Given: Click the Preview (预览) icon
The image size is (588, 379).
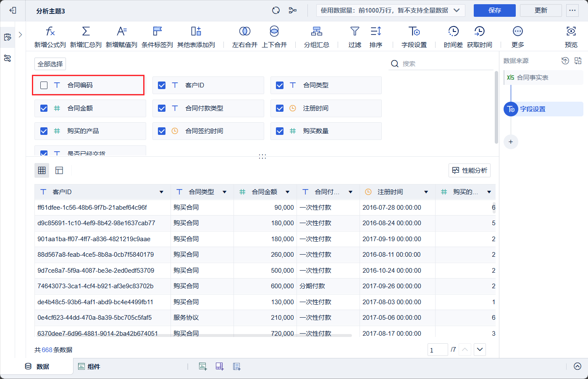Looking at the screenshot, I should pyautogui.click(x=571, y=37).
